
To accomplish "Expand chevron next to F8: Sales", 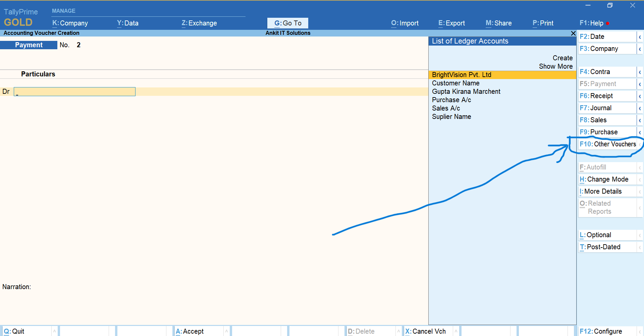I will pos(640,120).
